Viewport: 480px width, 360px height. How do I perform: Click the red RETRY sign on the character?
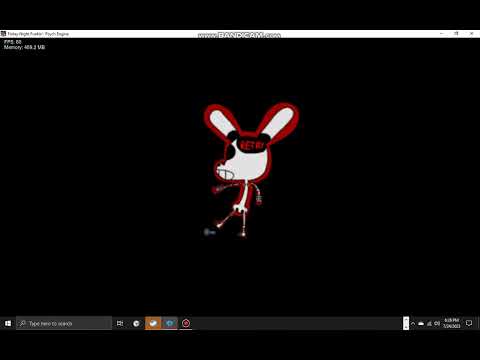[252, 146]
